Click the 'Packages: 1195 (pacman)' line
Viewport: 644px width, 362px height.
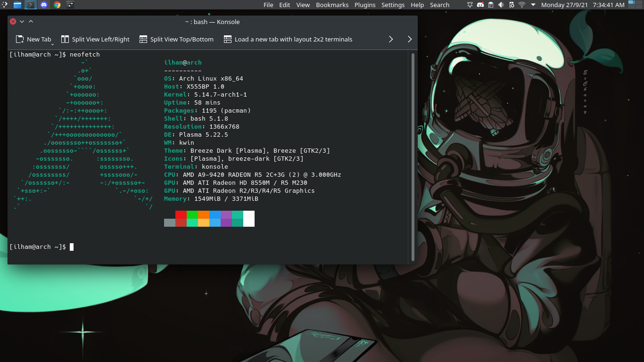[207, 111]
